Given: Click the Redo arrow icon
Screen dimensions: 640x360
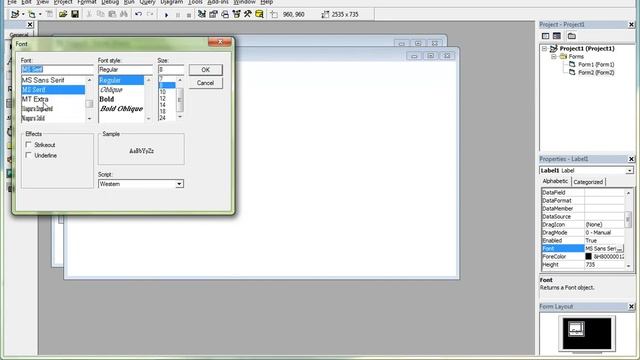Looking at the screenshot, I should pyautogui.click(x=150, y=14).
